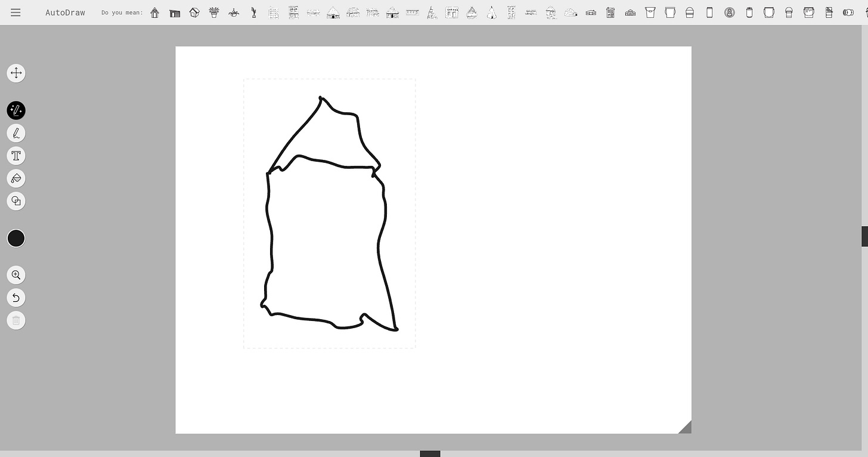The width and height of the screenshot is (868, 457).
Task: Click the trash icon to delete
Action: coord(16,320)
